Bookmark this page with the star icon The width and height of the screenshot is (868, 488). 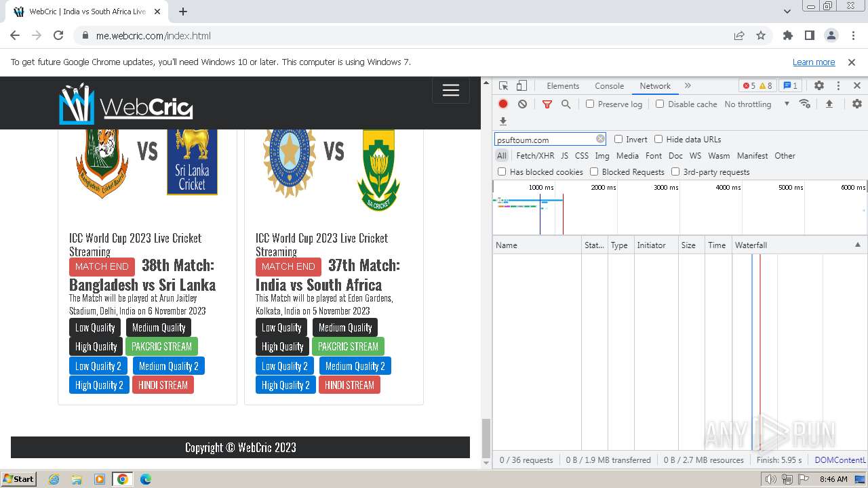pos(761,36)
